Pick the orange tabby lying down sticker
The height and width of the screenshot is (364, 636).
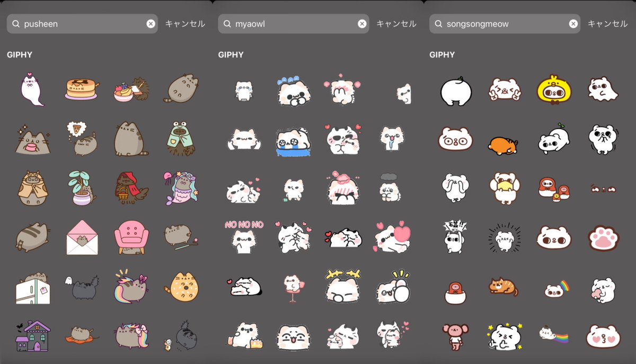tap(503, 287)
